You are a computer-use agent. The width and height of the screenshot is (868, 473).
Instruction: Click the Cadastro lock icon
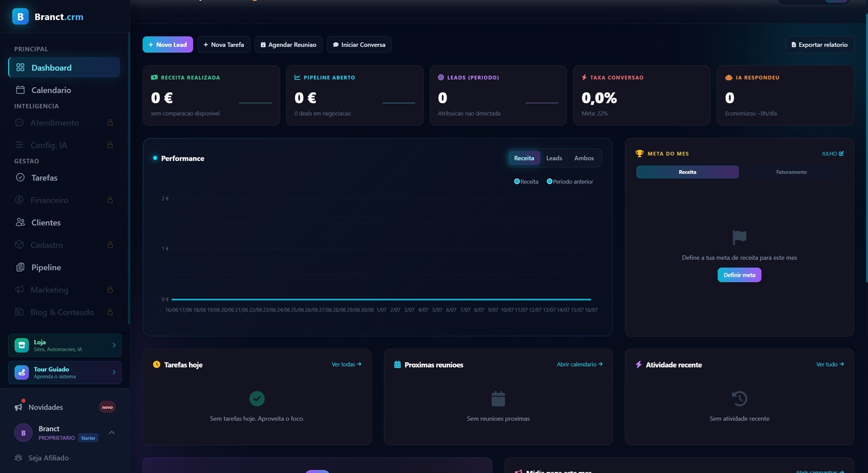tap(110, 245)
